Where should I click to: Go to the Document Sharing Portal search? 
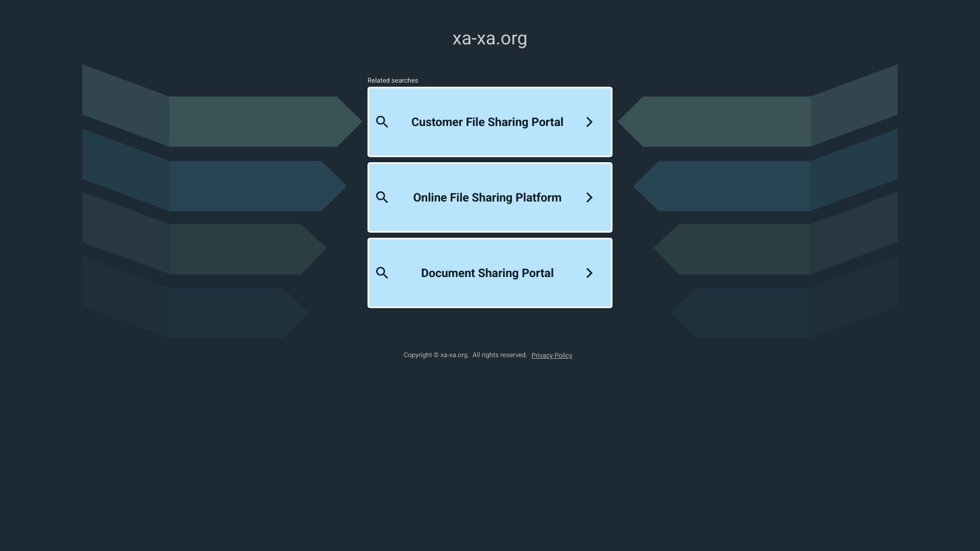point(487,273)
